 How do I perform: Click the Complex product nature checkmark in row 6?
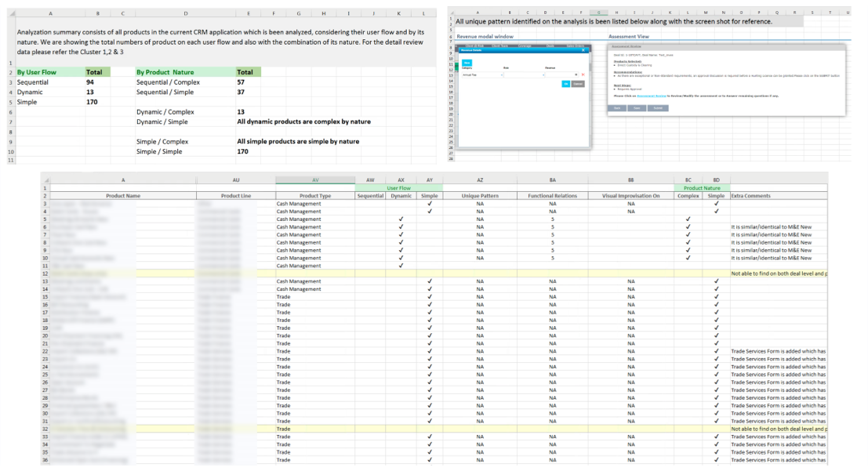(x=688, y=227)
